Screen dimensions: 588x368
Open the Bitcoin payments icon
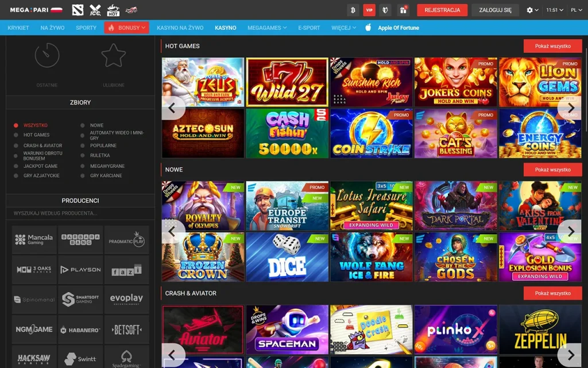coord(353,10)
